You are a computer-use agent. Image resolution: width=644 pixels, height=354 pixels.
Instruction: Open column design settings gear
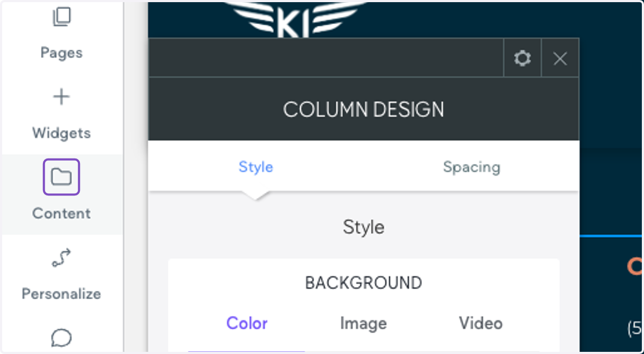(x=522, y=58)
